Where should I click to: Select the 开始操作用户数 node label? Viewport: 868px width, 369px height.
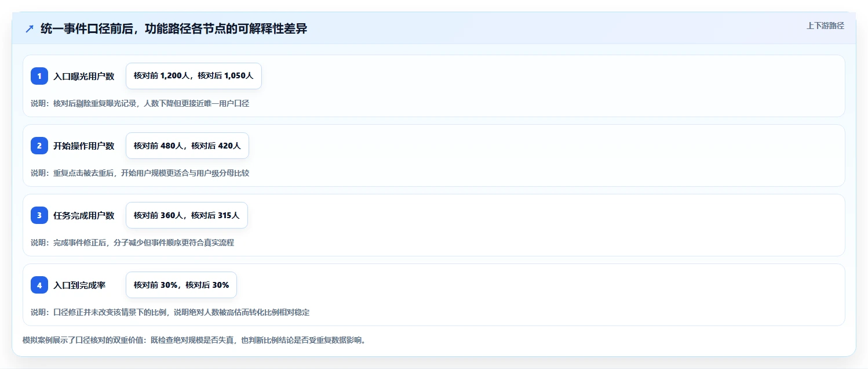tap(84, 146)
